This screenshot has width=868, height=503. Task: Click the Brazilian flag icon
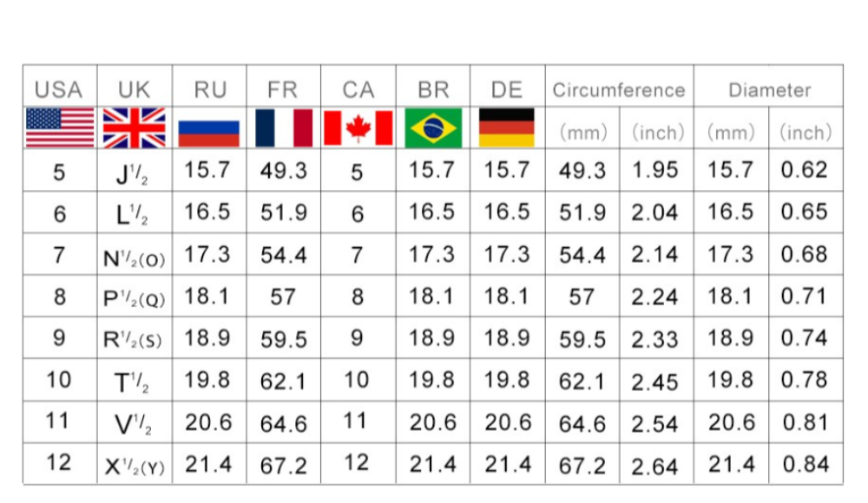pyautogui.click(x=432, y=128)
